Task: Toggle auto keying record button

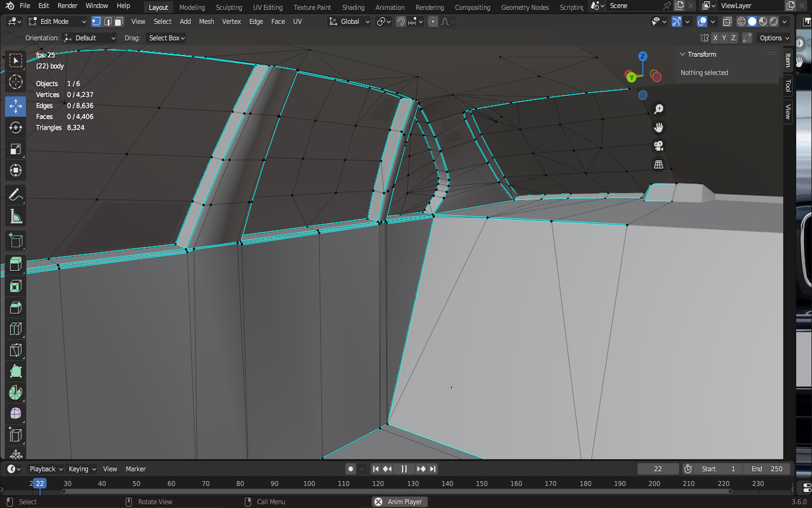Action: [351, 469]
